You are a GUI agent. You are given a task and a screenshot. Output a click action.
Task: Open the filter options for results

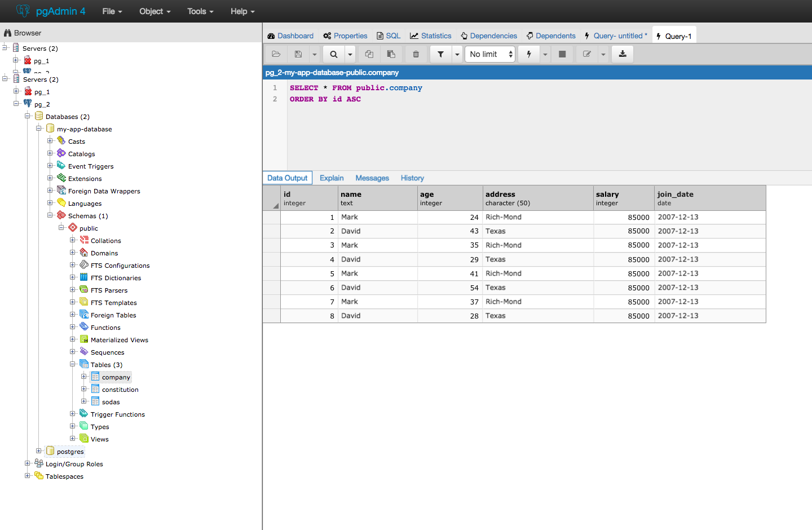click(x=440, y=54)
